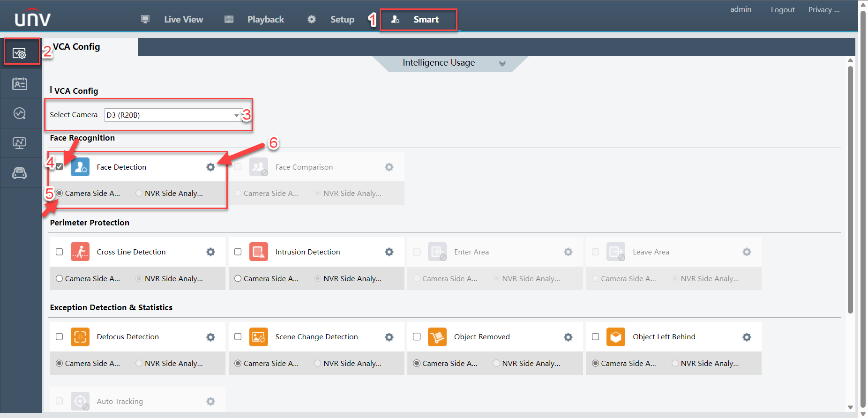Go to the Playback tab
This screenshot has width=868, height=418.
click(x=265, y=20)
